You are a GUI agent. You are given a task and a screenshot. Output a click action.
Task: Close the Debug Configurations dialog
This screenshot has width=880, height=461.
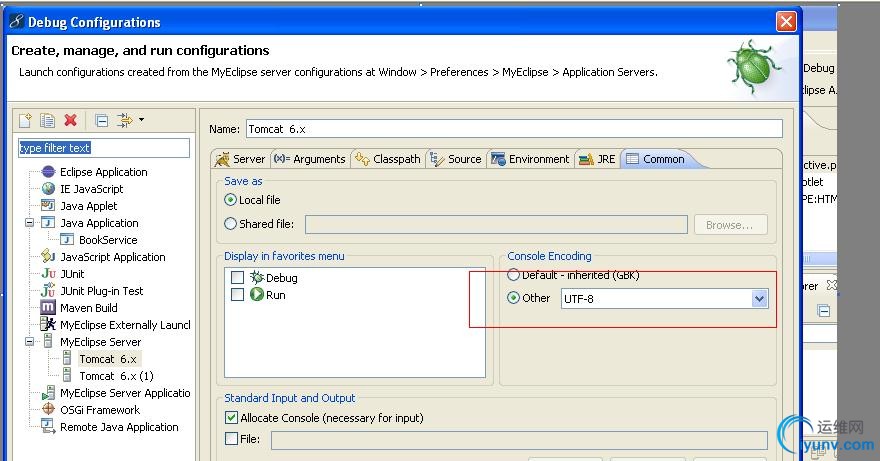[786, 22]
